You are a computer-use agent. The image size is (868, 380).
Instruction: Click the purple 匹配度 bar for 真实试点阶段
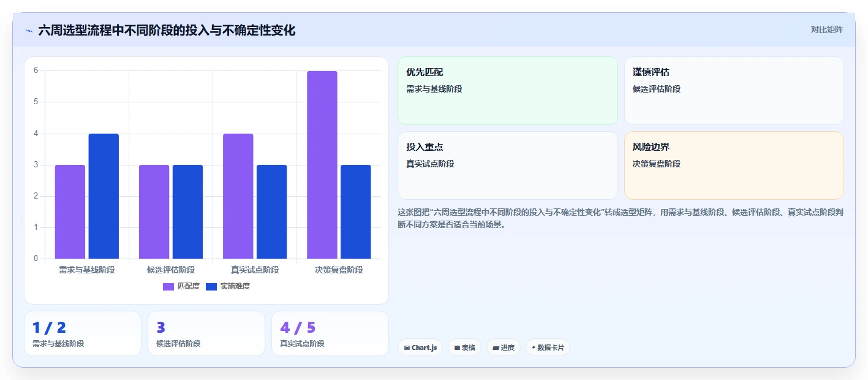pyautogui.click(x=238, y=196)
